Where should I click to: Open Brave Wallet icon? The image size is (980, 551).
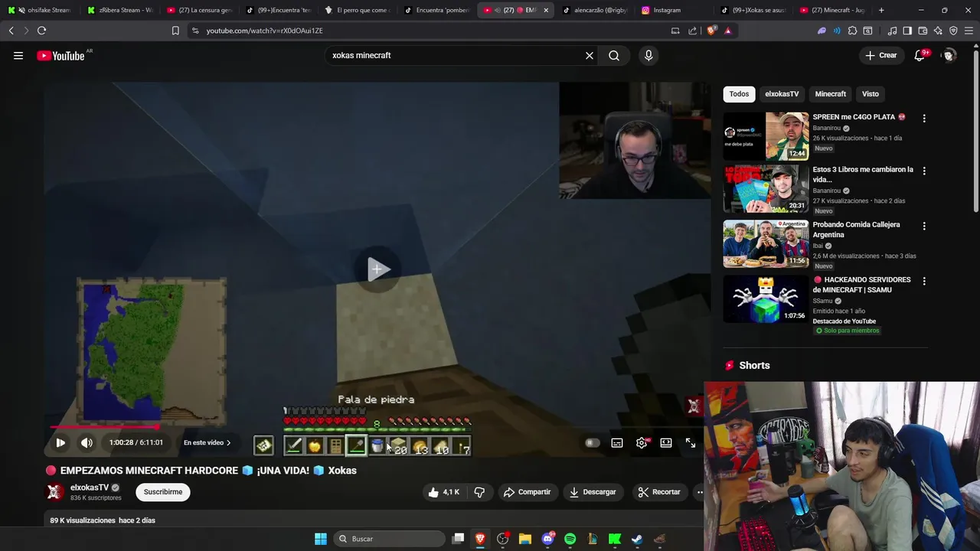tap(923, 31)
